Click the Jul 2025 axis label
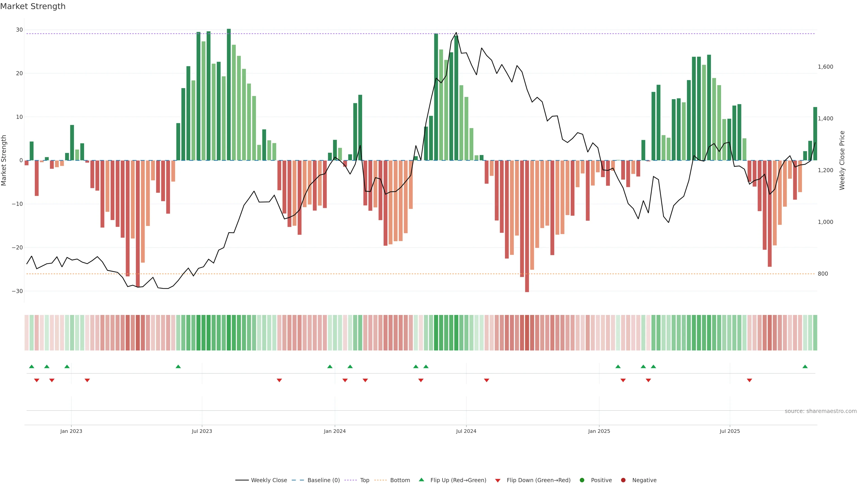Screen dimensions: 868x488 (729, 431)
